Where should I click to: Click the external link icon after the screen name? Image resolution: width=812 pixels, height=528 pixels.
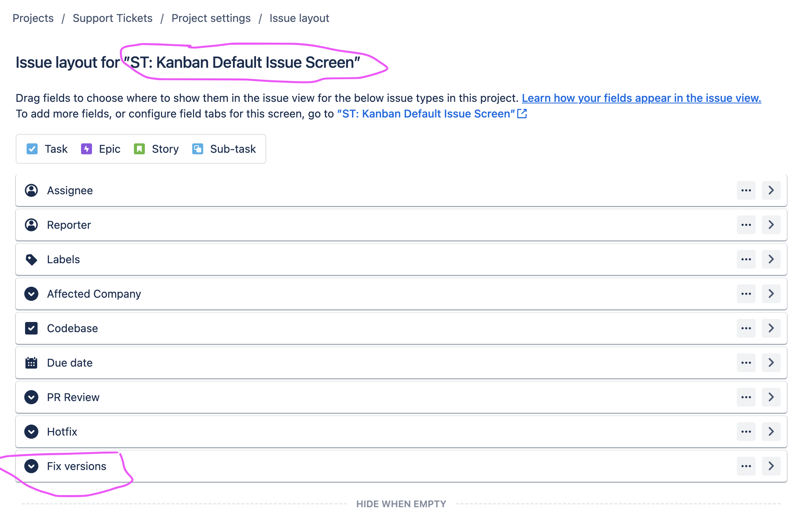[522, 114]
